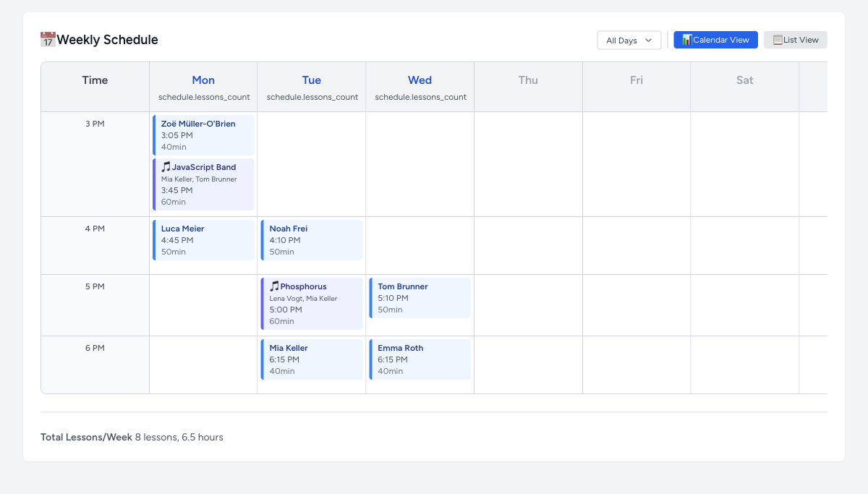
Task: Open Tom Brunner's 5:10 PM lesson
Action: (x=420, y=298)
